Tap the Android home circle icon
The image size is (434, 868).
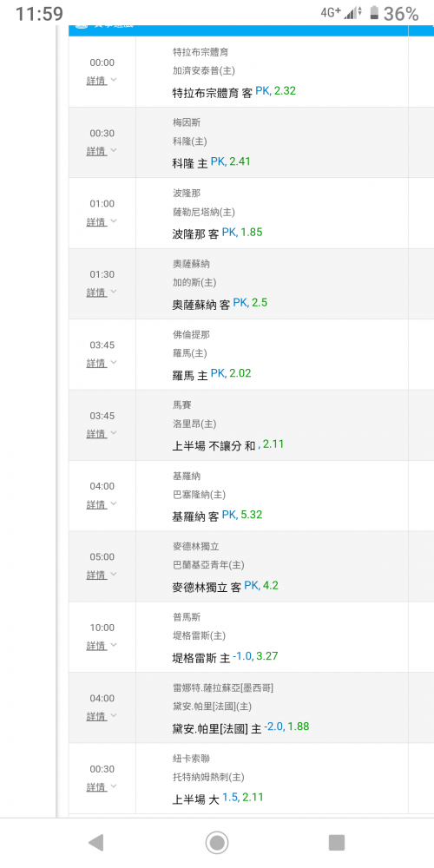(x=217, y=843)
